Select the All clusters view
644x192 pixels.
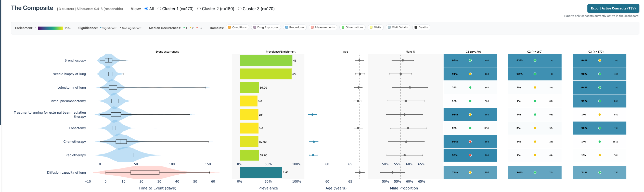(x=146, y=8)
